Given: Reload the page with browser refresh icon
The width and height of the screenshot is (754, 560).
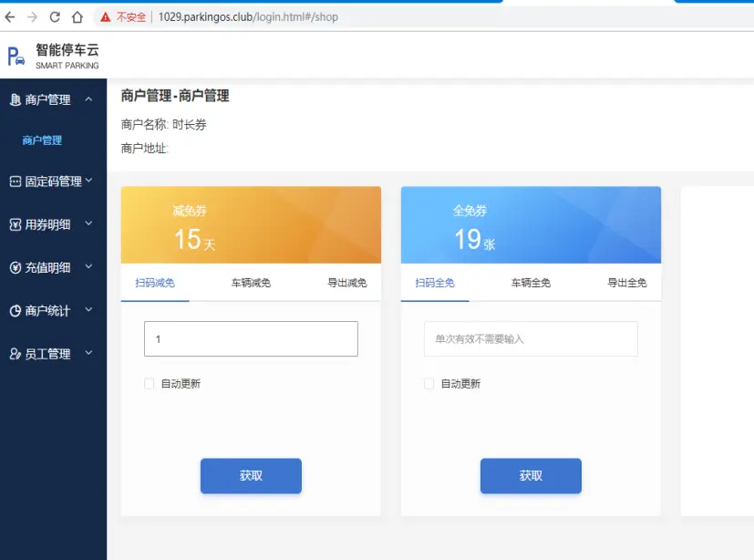Looking at the screenshot, I should [55, 17].
